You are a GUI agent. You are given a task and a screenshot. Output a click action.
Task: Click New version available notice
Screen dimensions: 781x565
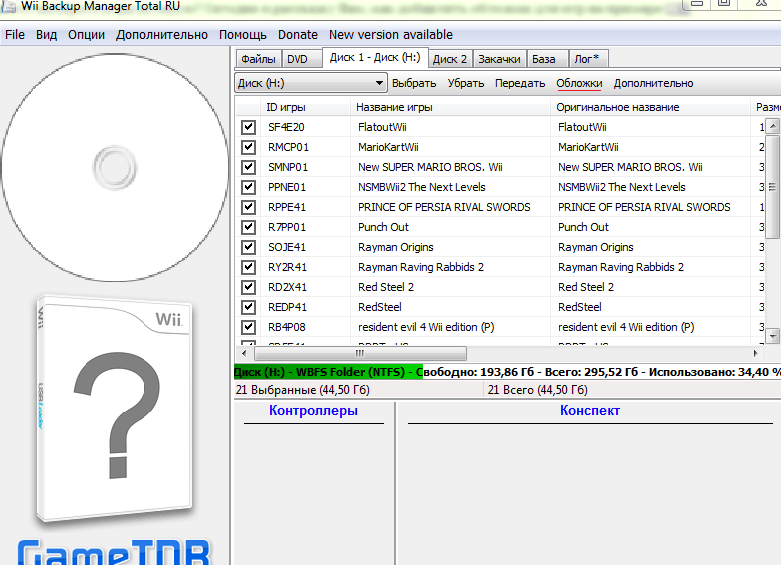click(x=390, y=34)
